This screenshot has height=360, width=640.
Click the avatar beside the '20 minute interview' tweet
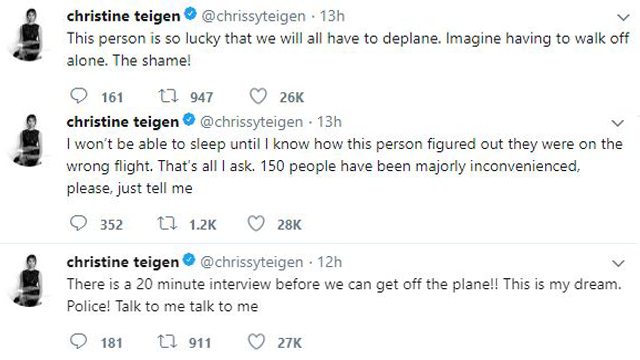point(29,281)
